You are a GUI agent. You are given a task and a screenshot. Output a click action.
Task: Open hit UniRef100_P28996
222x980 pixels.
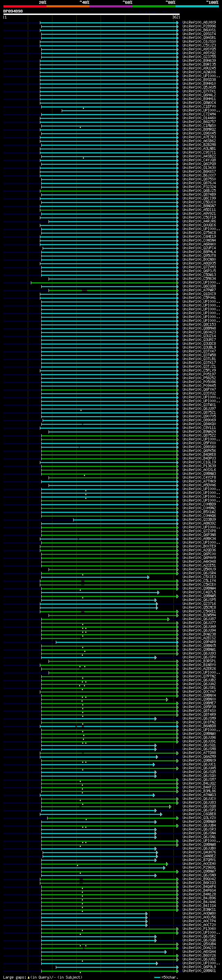click(x=199, y=26)
